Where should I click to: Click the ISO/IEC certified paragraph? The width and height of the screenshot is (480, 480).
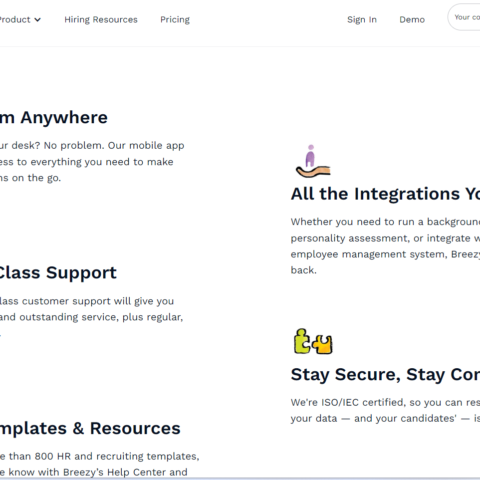[x=385, y=410]
